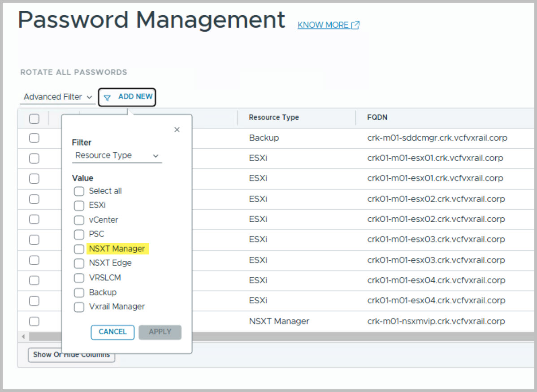Open the Resource Type filter dropdown
The image size is (537, 392).
[x=117, y=156]
